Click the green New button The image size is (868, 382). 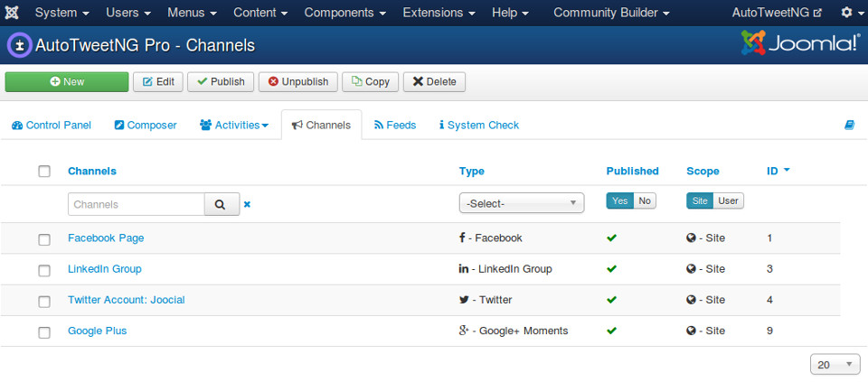[67, 82]
